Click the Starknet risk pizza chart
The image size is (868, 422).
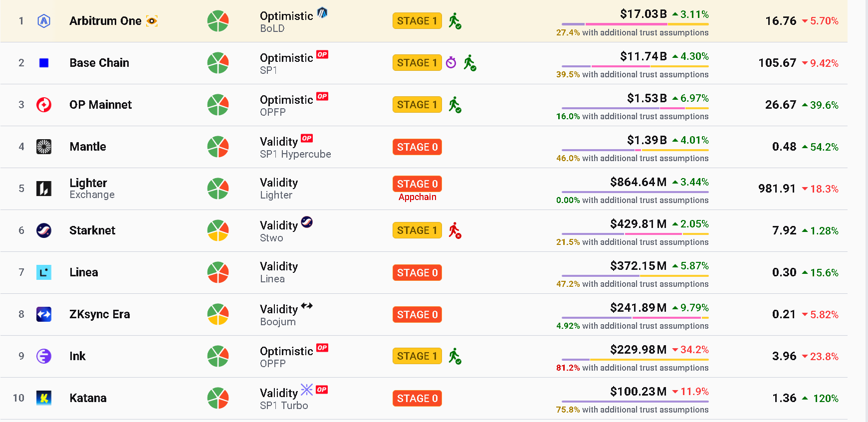coord(218,230)
